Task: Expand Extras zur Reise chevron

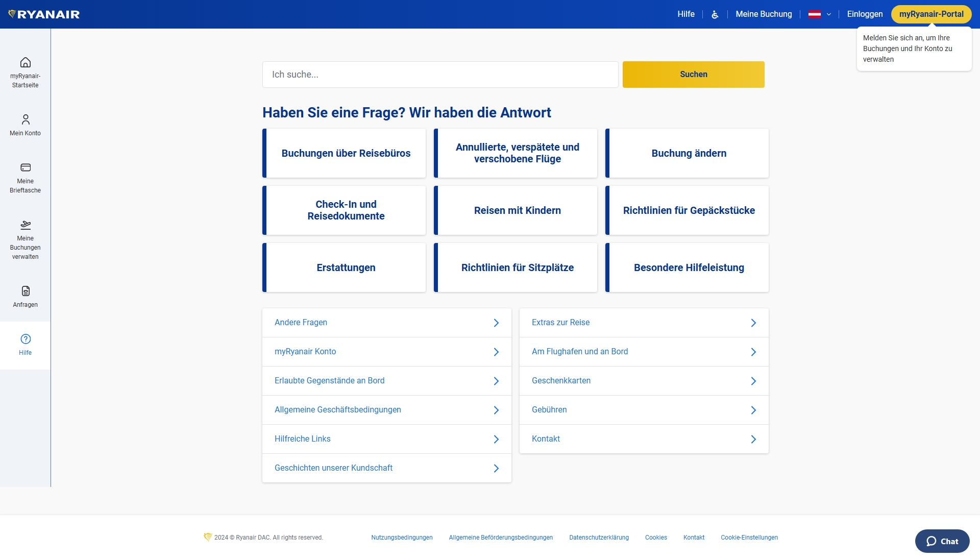Action: click(x=753, y=323)
